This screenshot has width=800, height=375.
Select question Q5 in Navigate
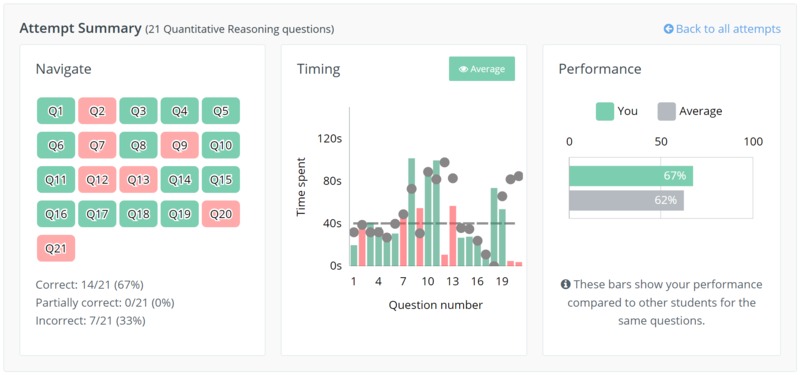point(221,111)
